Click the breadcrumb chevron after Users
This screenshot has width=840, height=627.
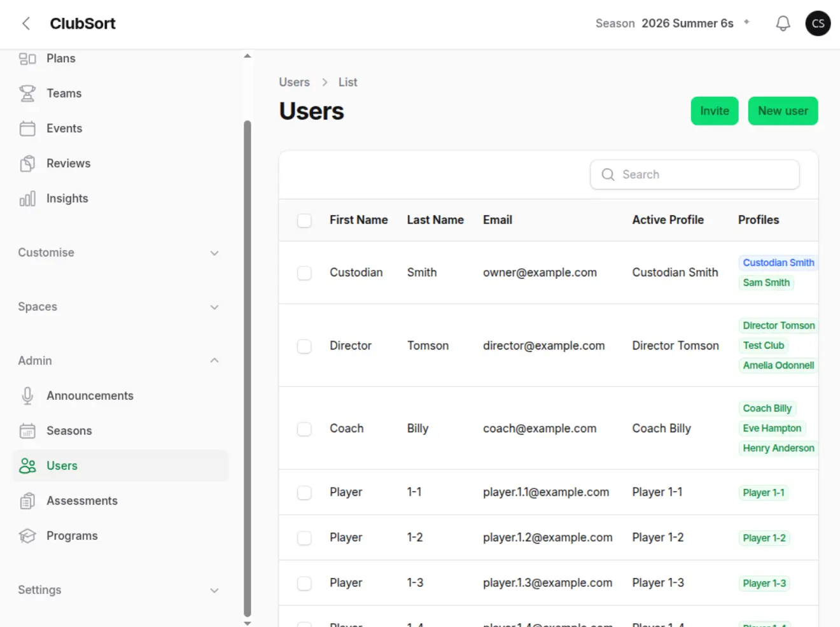325,82
